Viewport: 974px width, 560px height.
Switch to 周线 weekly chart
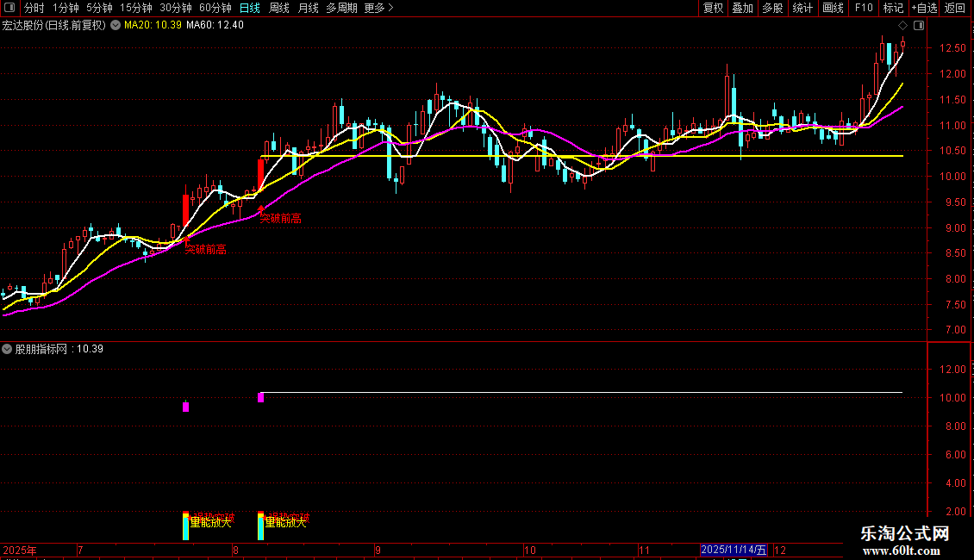click(x=279, y=8)
